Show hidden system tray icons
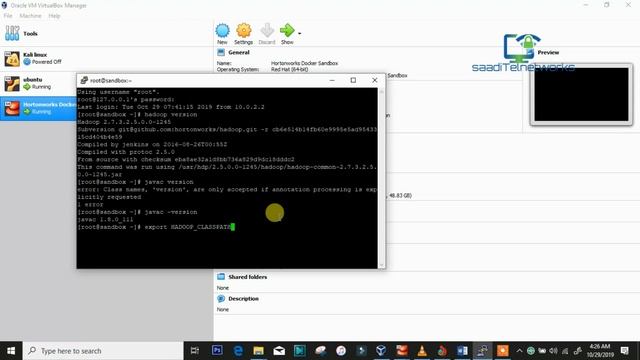The image size is (640, 360). [519, 351]
